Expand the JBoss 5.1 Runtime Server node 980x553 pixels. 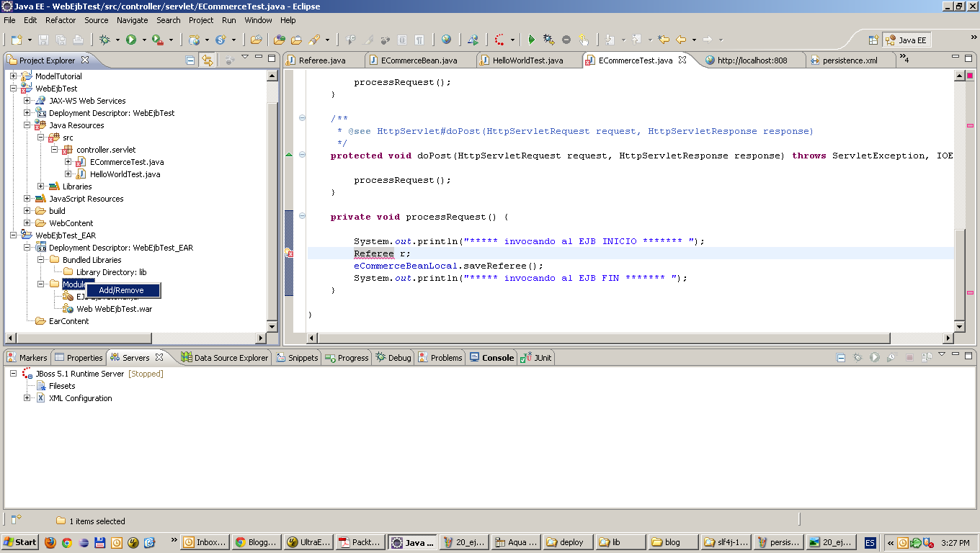click(x=13, y=373)
